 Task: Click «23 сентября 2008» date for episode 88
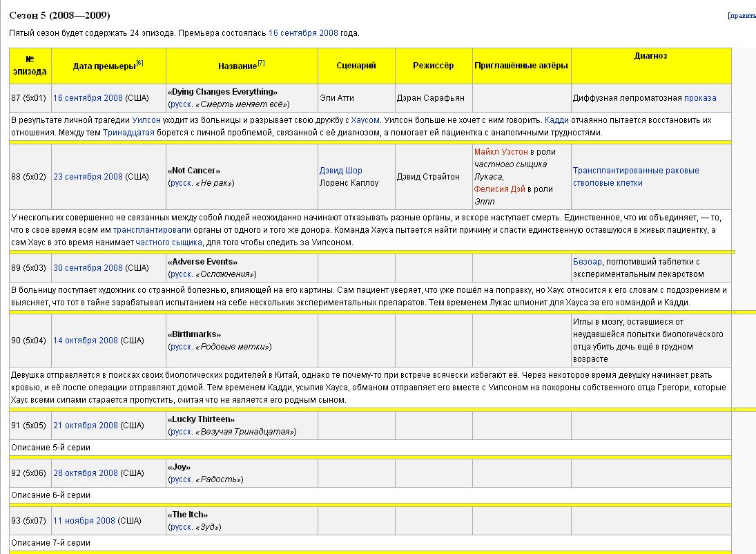coord(88,177)
